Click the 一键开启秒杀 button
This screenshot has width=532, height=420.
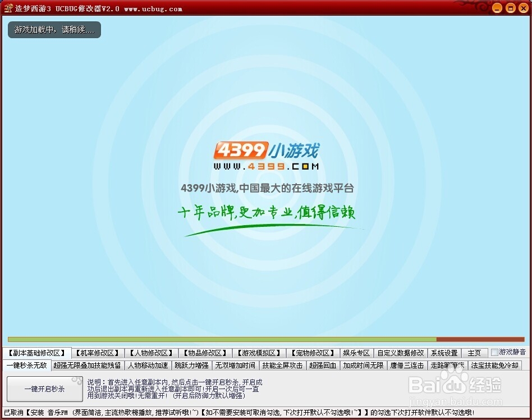[x=44, y=389]
